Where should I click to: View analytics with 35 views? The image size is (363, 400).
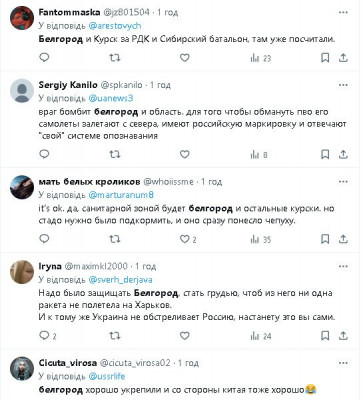click(261, 239)
